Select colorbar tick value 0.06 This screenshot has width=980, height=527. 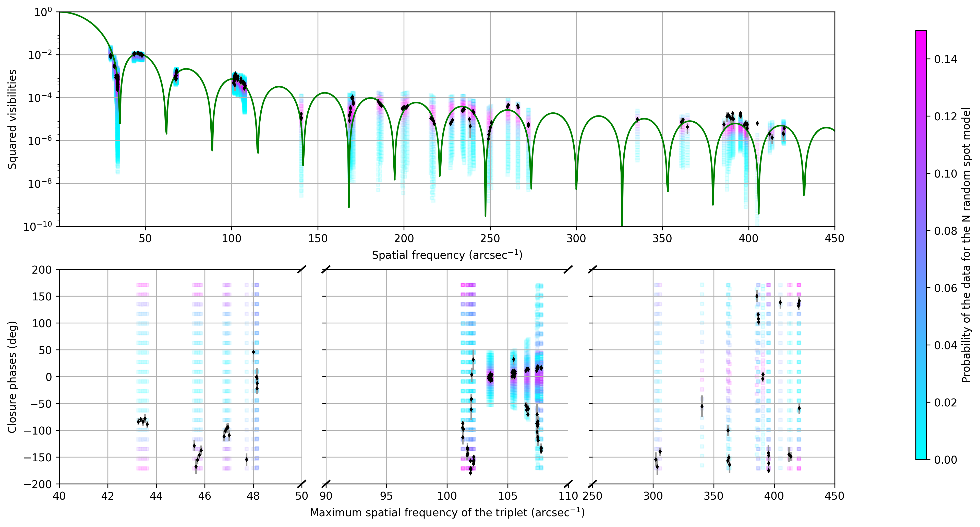pyautogui.click(x=946, y=288)
